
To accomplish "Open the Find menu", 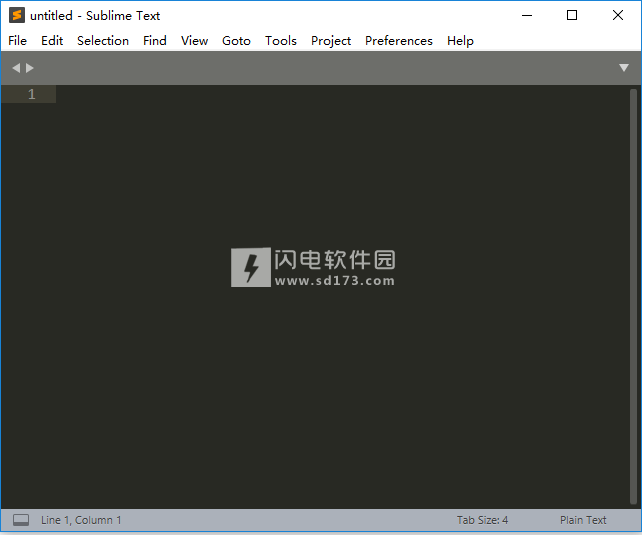I will 155,41.
